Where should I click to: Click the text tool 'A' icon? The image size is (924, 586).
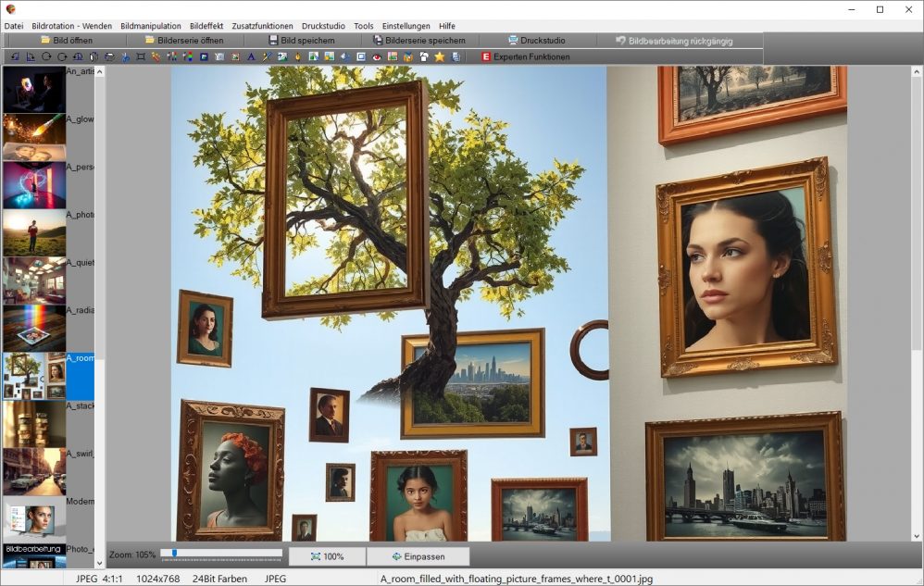tap(250, 57)
